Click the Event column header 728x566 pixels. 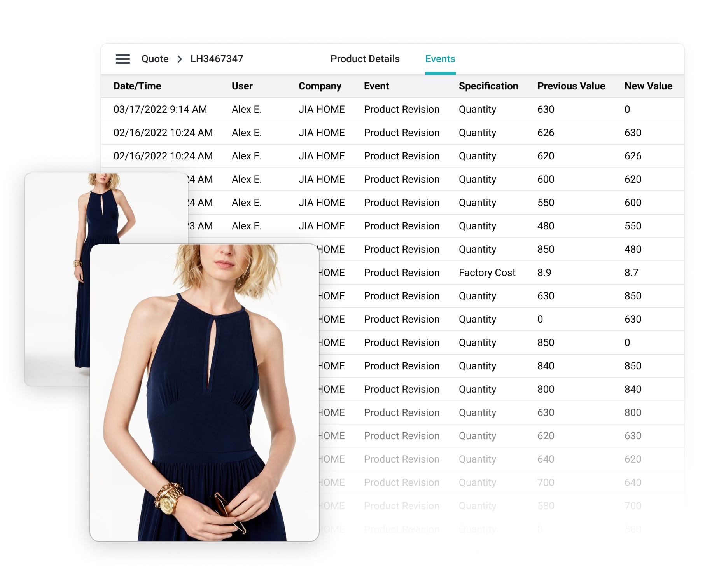pyautogui.click(x=376, y=86)
